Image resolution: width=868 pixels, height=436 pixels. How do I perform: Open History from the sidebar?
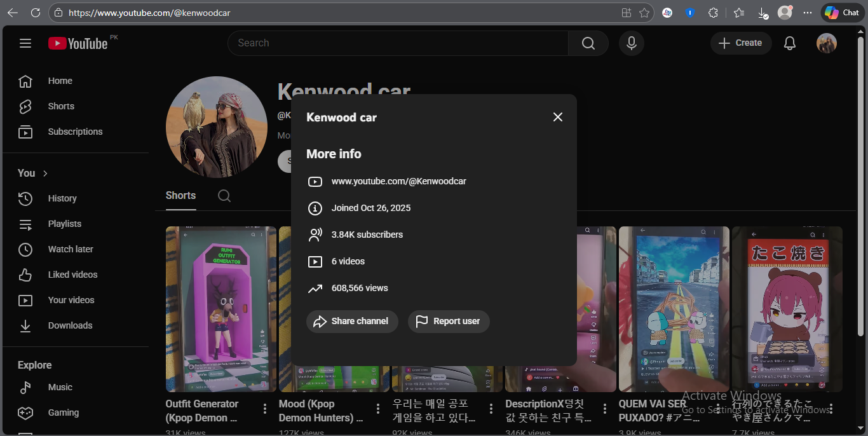click(x=62, y=198)
